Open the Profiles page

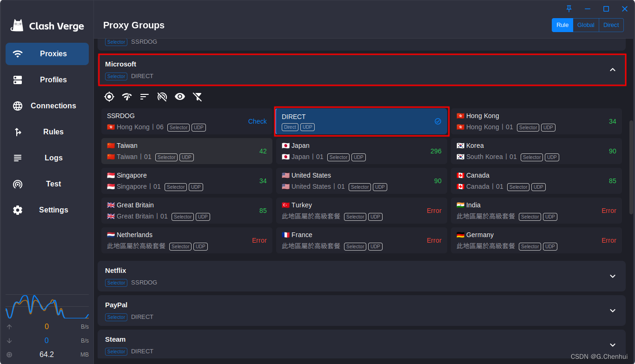point(47,80)
